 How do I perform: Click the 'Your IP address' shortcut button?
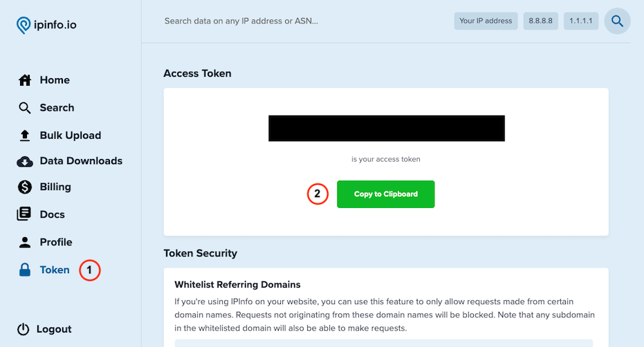click(484, 21)
